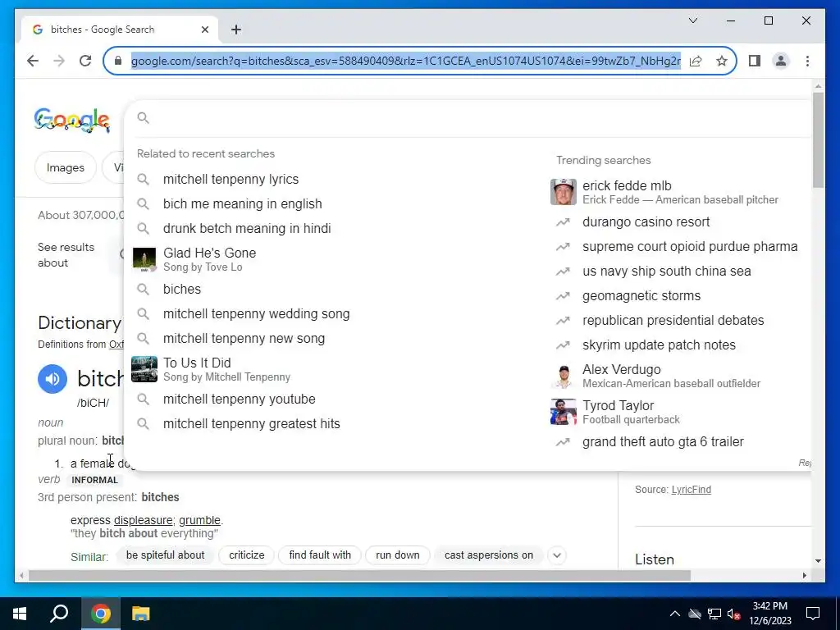The image size is (840, 630).
Task: Share this page icon in address bar
Action: [x=696, y=61]
